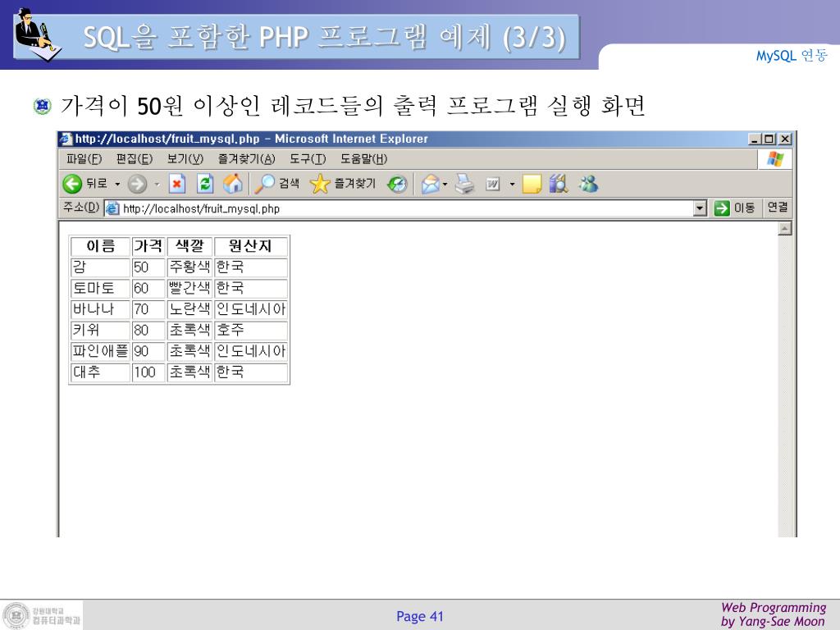
Task: Click the 대추 cell
Action: pos(101,372)
